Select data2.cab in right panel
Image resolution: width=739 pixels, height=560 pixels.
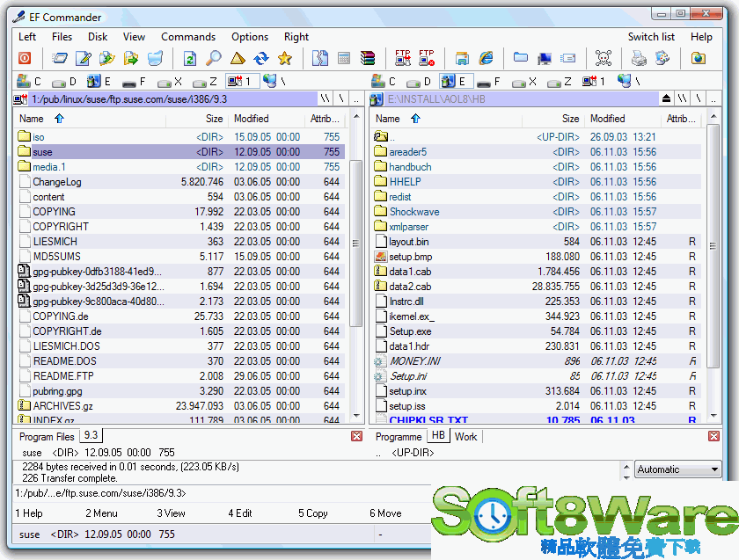[x=537, y=287]
